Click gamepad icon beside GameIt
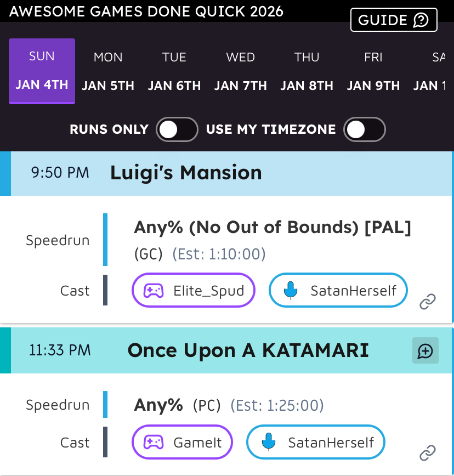The height and width of the screenshot is (476, 454). [154, 442]
